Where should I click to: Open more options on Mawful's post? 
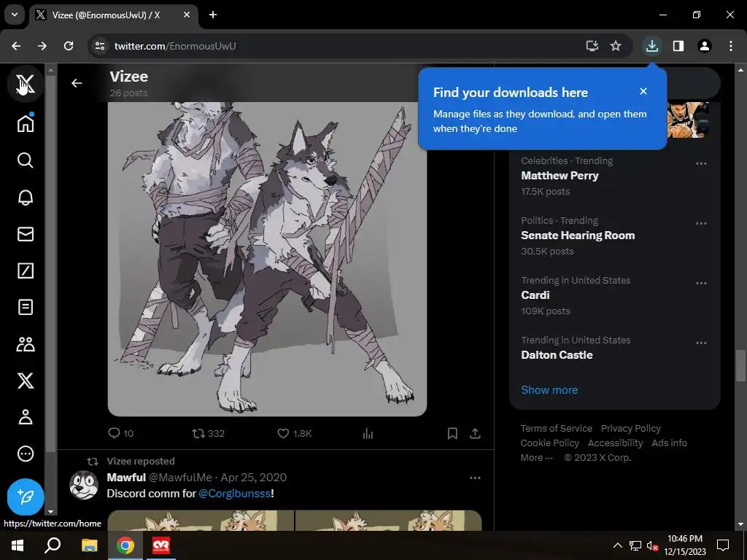pos(475,478)
